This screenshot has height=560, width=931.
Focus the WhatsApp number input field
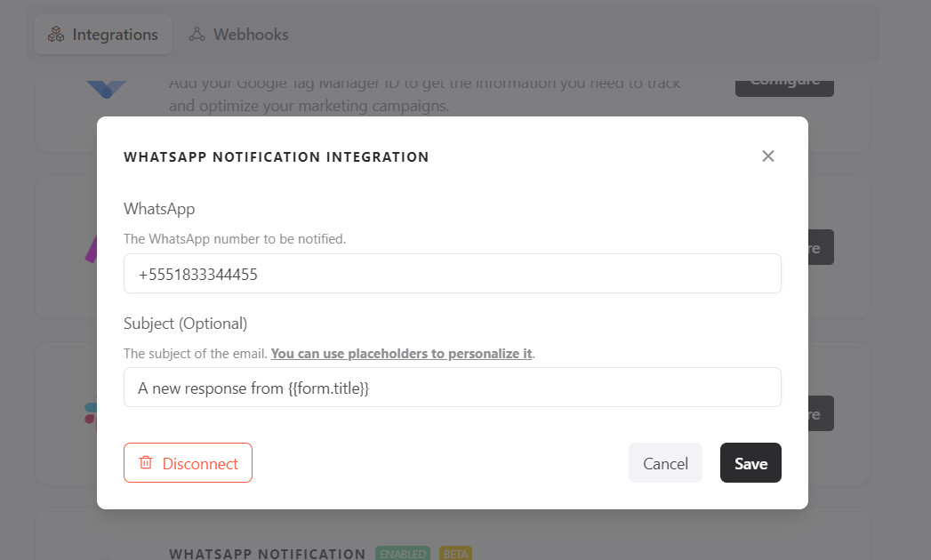452,275
